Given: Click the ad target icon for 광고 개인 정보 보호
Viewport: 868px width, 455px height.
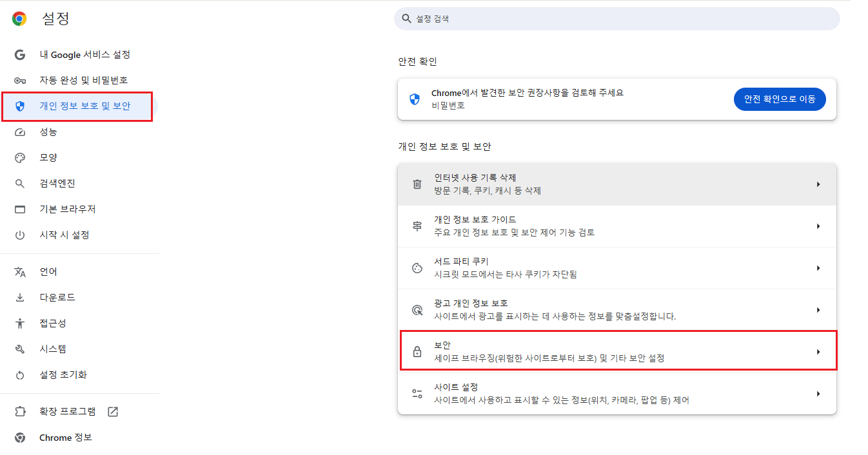Looking at the screenshot, I should pos(417,310).
